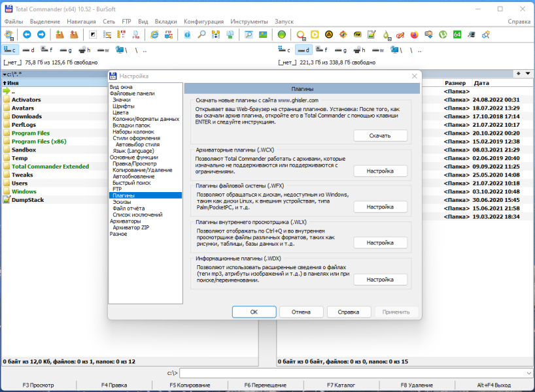This screenshot has height=392, width=535.
Task: Open the Выделение menu
Action: 44,22
